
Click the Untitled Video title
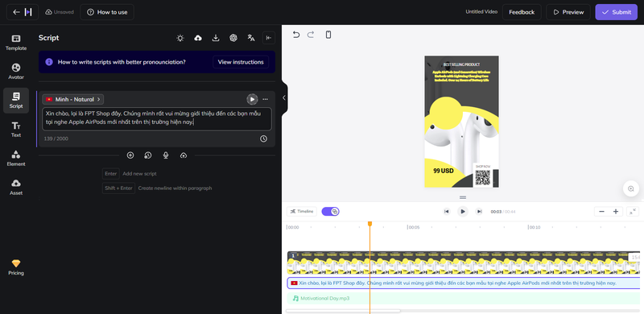coord(481,12)
